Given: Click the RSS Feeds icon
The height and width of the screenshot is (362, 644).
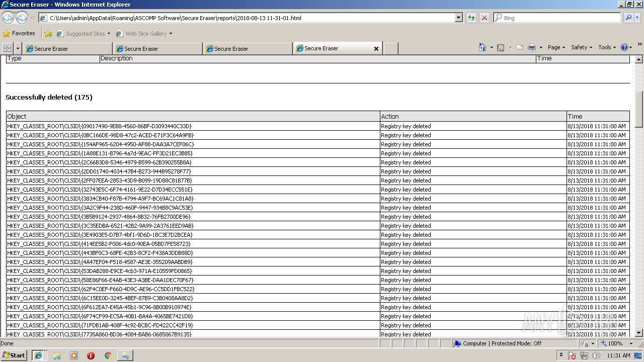Looking at the screenshot, I should (501, 47).
